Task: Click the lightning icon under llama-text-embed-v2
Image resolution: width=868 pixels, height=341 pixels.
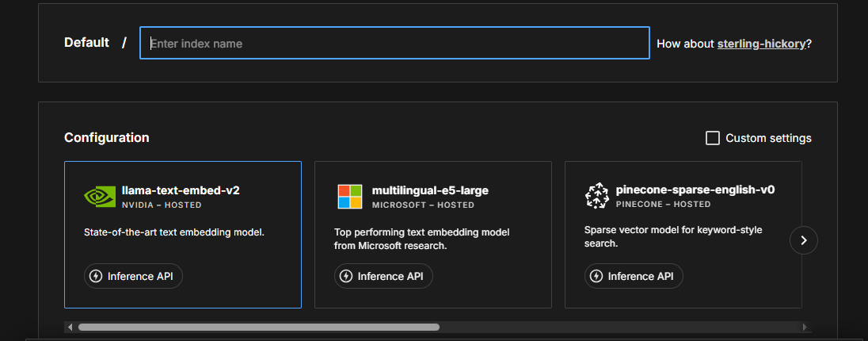Action: 96,276
